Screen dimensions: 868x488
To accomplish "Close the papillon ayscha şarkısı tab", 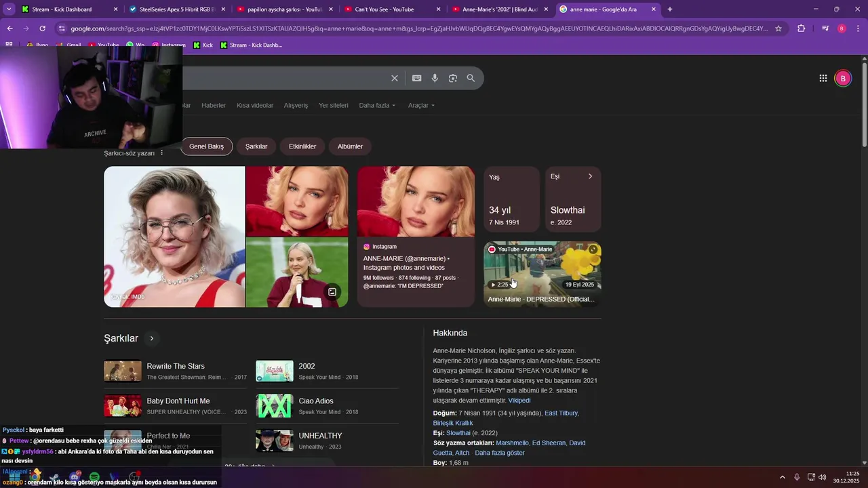I will pos(331,9).
